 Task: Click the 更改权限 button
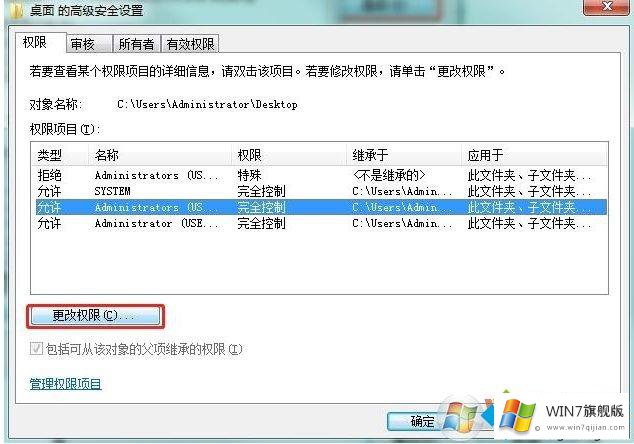click(x=95, y=316)
